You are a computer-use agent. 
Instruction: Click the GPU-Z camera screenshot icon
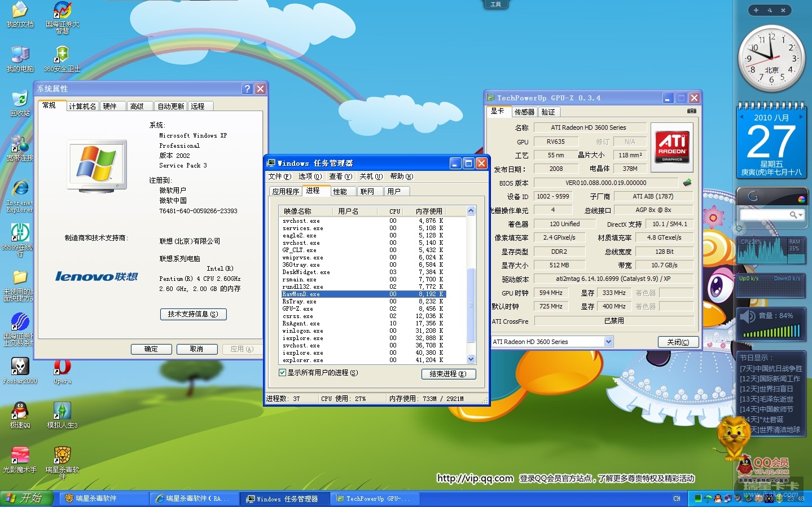point(691,111)
